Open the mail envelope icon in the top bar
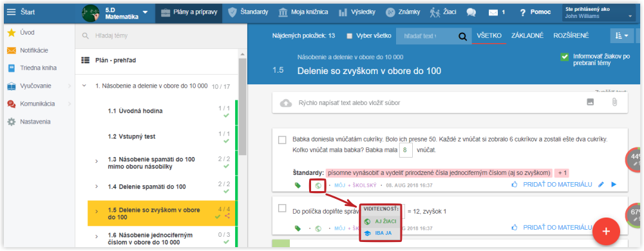The height and width of the screenshot is (251, 644). [x=493, y=12]
